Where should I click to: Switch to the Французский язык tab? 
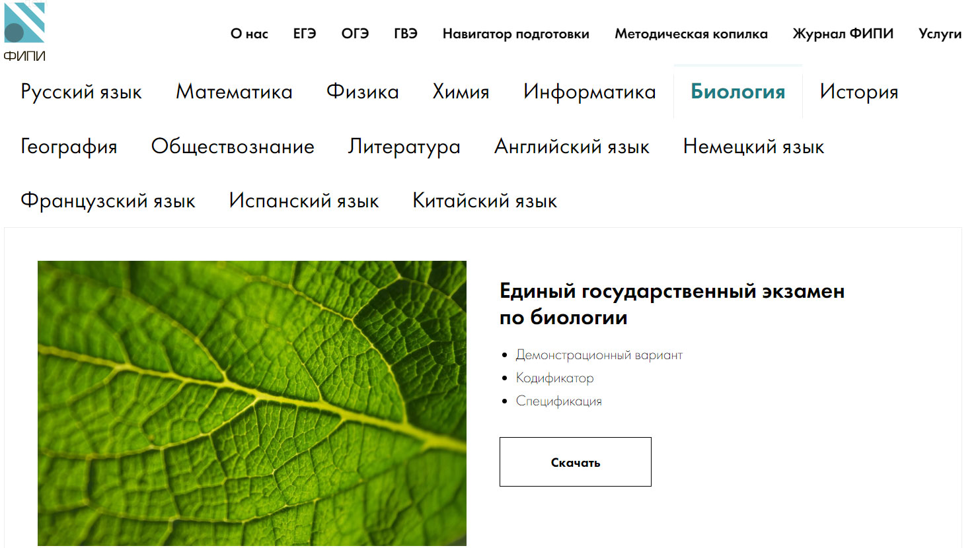pos(108,201)
